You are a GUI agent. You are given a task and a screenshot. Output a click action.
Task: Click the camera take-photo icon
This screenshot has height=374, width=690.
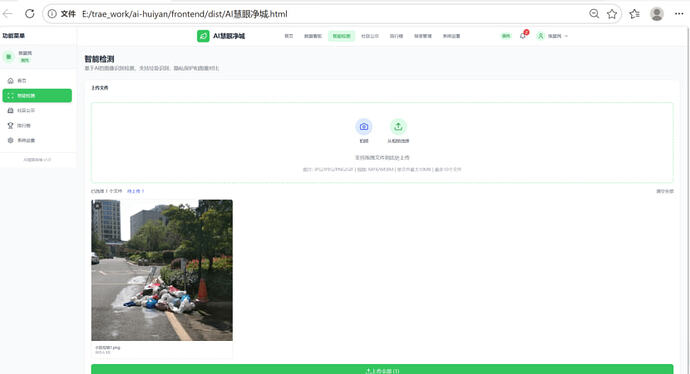[363, 127]
